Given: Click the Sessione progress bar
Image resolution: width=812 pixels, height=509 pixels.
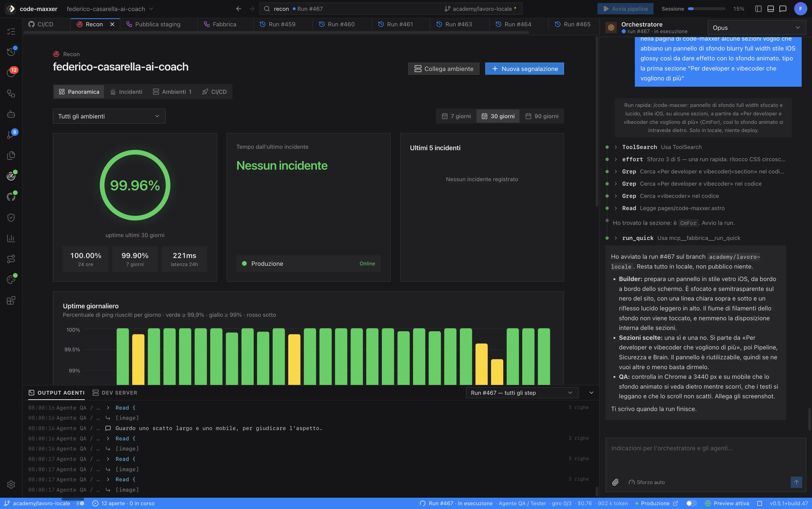Looking at the screenshot, I should [x=706, y=9].
